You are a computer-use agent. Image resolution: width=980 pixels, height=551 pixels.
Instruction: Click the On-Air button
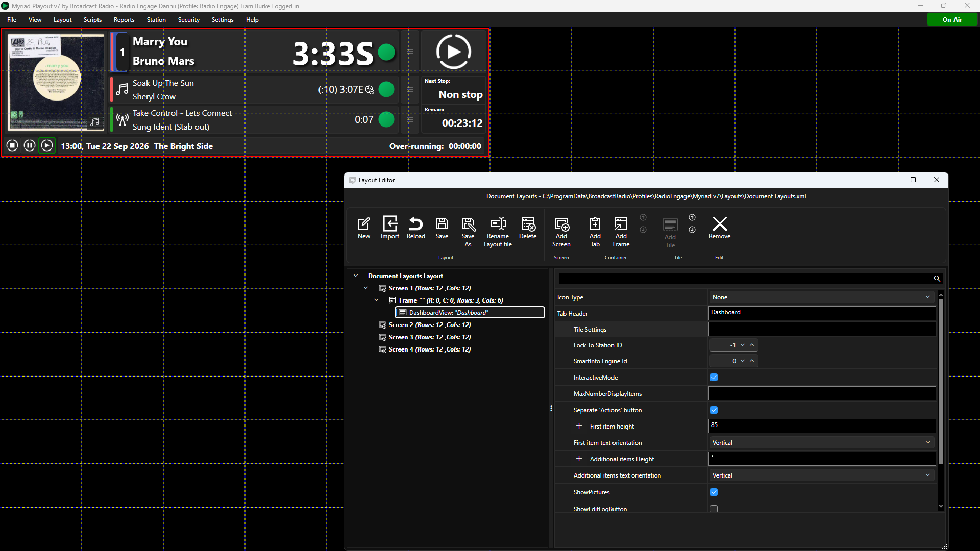952,20
